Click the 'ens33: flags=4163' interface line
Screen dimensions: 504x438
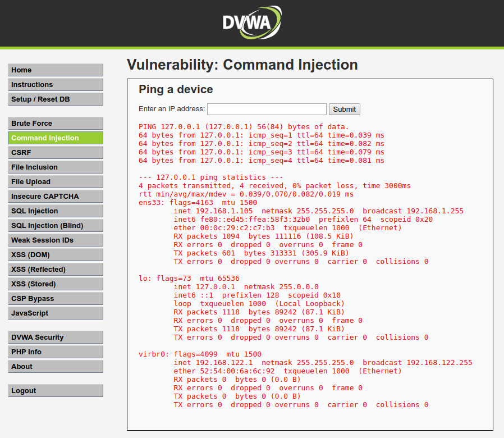[198, 203]
